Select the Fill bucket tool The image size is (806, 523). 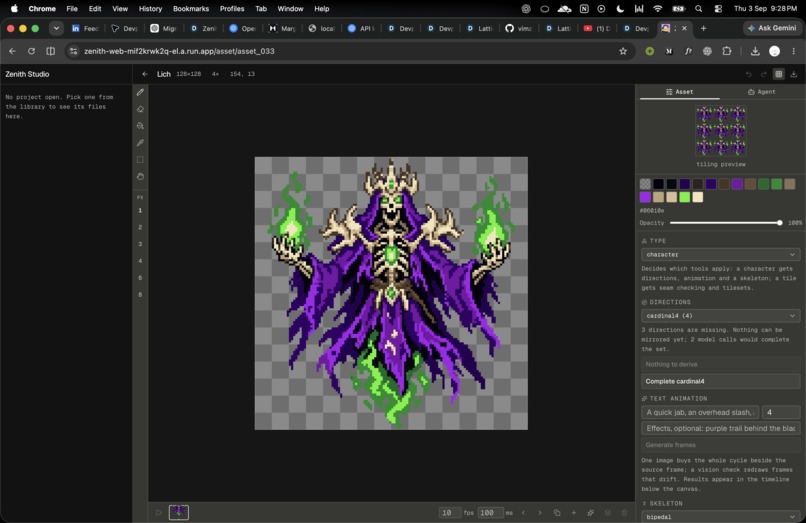(140, 126)
